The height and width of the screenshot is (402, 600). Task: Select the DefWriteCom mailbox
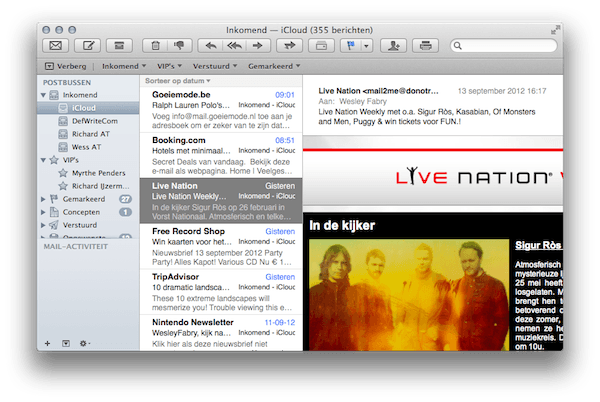88,121
